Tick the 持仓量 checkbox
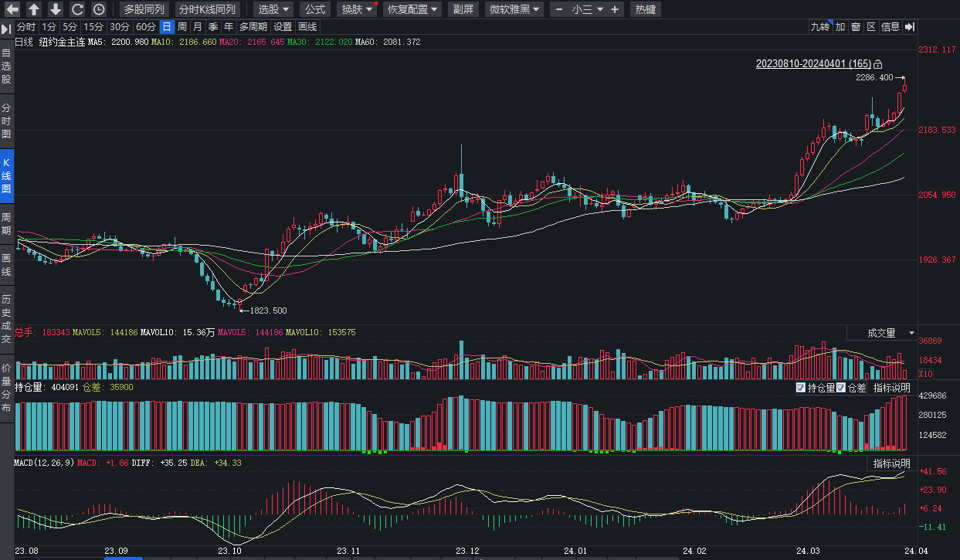The image size is (960, 560). pyautogui.click(x=801, y=388)
